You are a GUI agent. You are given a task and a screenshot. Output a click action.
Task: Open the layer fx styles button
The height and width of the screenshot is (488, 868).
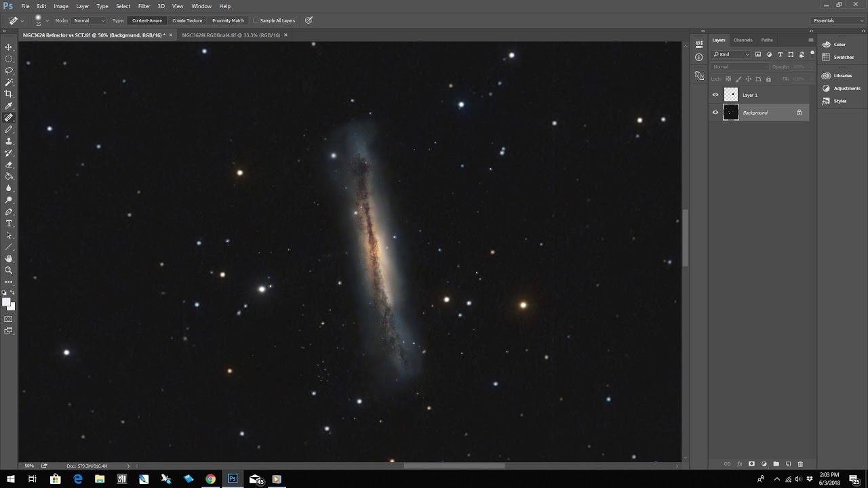point(739,464)
